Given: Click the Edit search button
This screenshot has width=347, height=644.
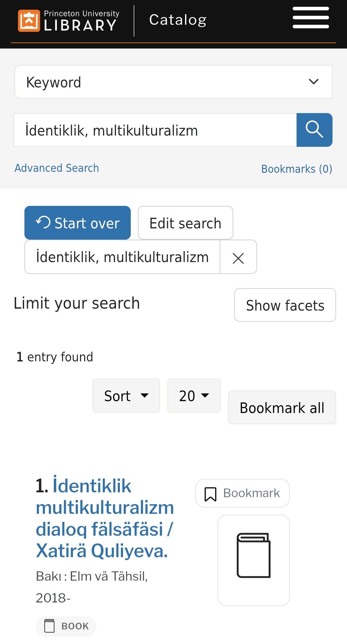Looking at the screenshot, I should (185, 223).
